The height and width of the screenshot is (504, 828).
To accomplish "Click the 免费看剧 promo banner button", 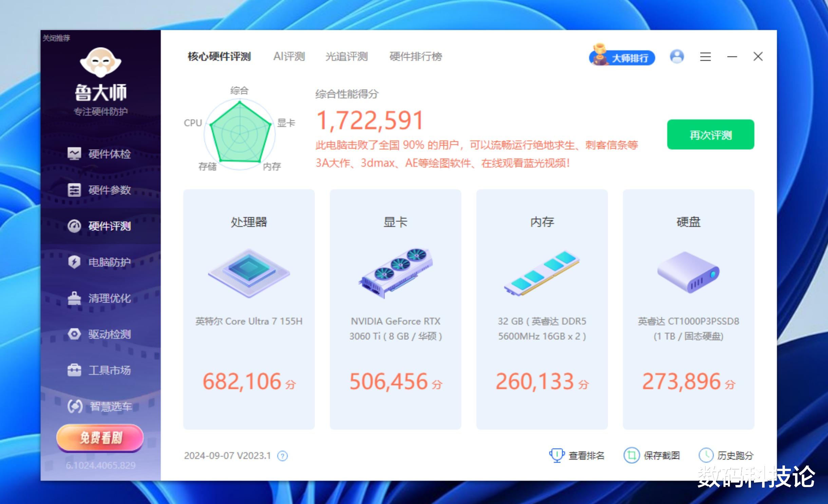I will point(100,438).
